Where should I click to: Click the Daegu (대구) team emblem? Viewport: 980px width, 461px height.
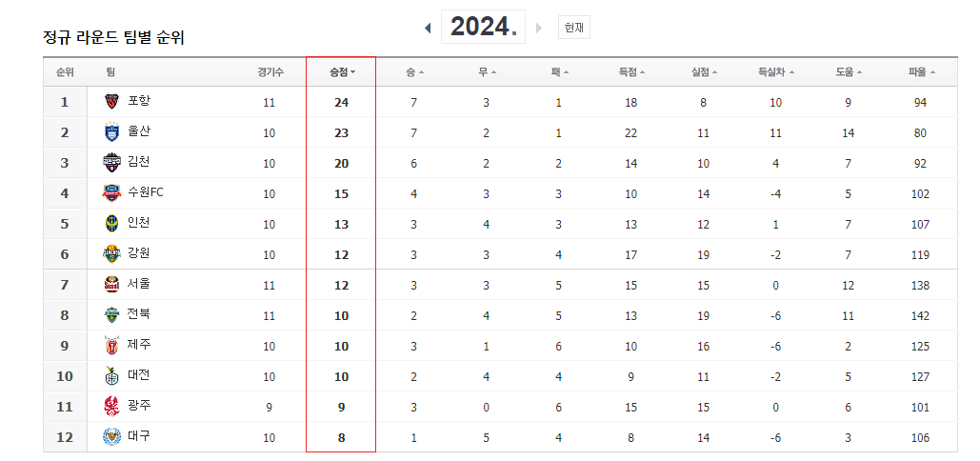pos(111,436)
